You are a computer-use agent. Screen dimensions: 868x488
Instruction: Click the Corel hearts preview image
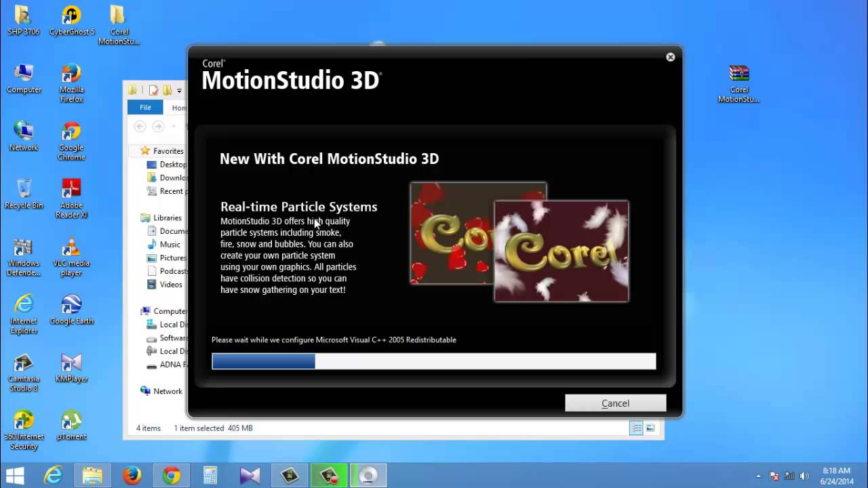(x=452, y=233)
